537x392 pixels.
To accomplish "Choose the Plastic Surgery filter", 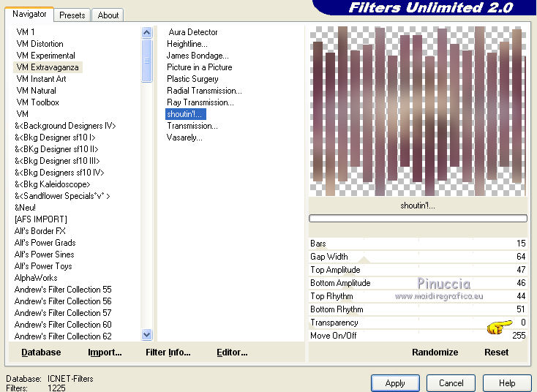I will tap(192, 79).
